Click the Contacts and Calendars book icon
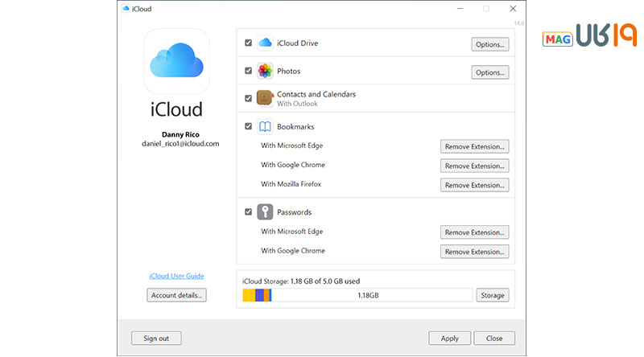This screenshot has width=644, height=357. coord(266,99)
